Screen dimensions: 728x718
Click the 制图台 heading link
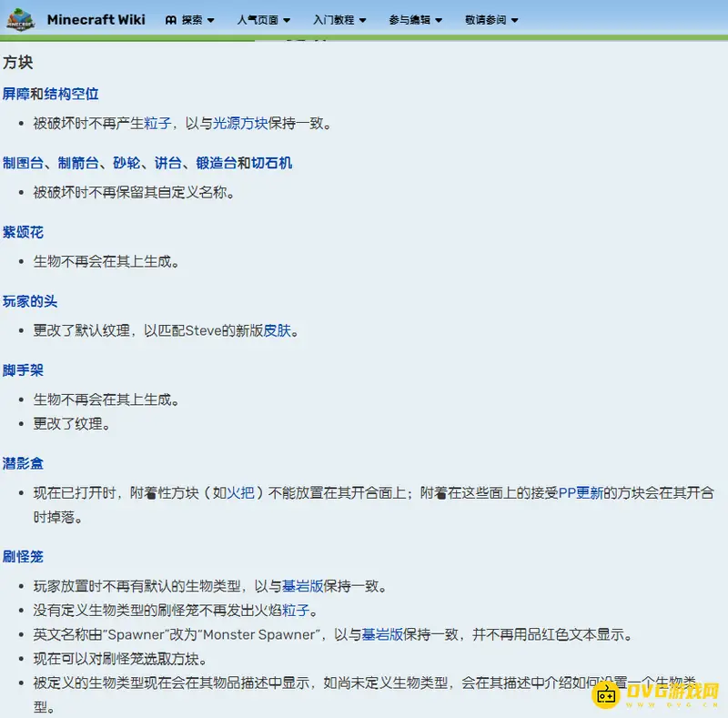23,163
